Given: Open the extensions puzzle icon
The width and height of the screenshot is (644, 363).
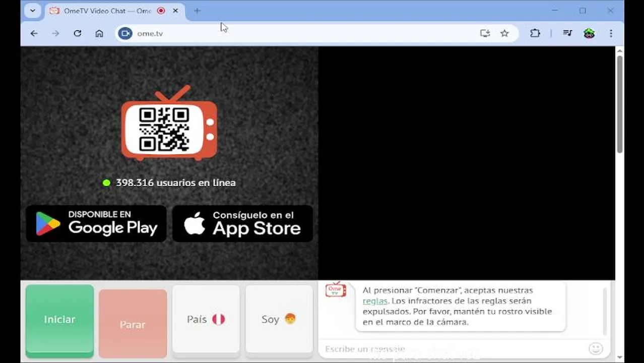Looking at the screenshot, I should click(535, 33).
